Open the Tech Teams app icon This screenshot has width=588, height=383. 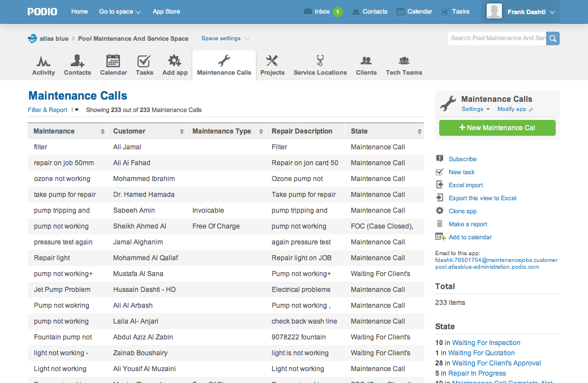point(404,61)
